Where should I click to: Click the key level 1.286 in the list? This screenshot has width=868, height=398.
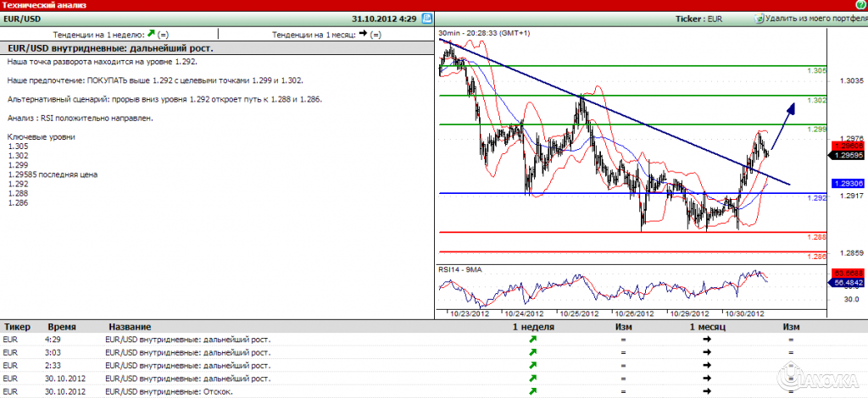(19, 203)
